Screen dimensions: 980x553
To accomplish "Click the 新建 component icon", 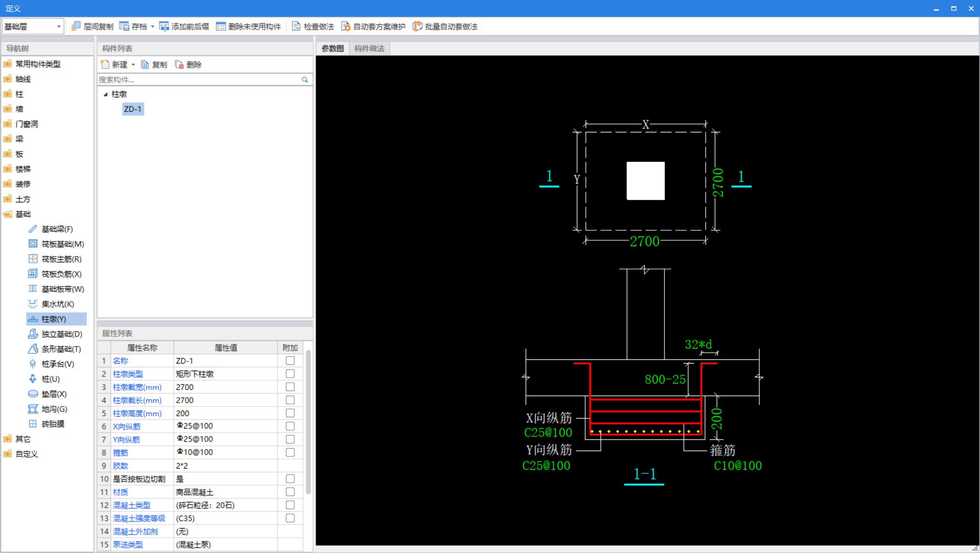I will click(x=105, y=65).
